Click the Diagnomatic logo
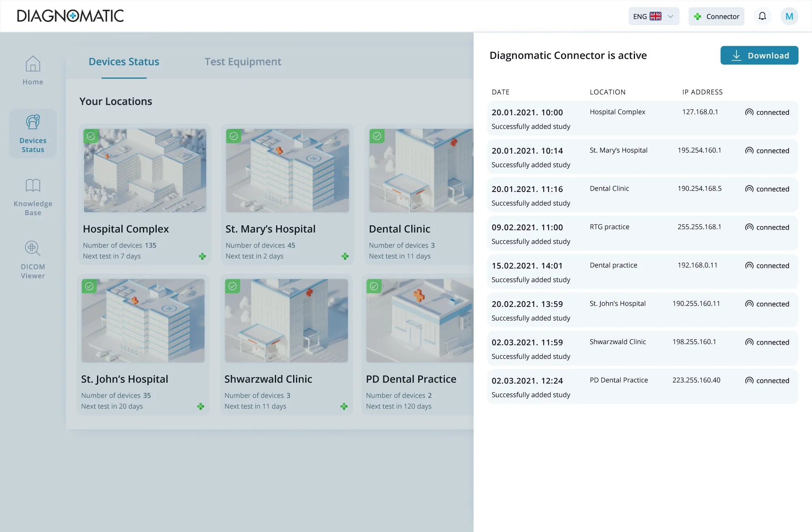 (70, 16)
